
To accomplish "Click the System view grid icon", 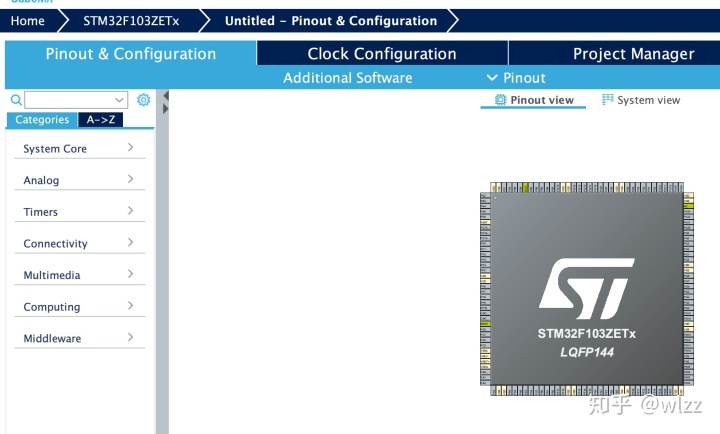I will [x=608, y=99].
